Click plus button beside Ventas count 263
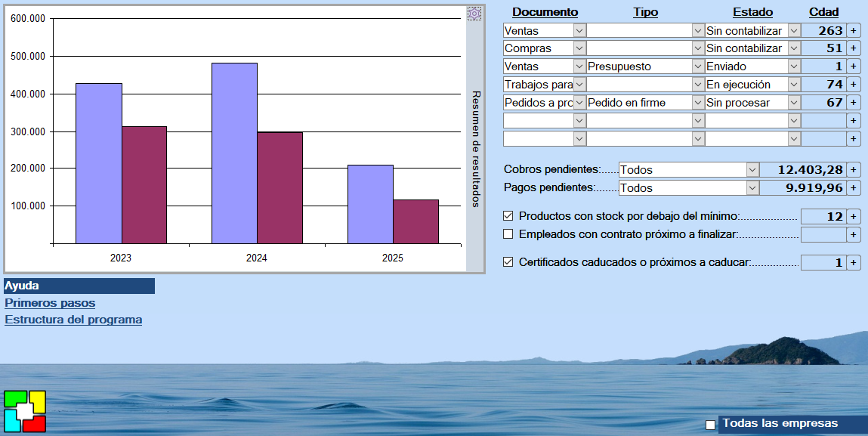 pos(853,30)
